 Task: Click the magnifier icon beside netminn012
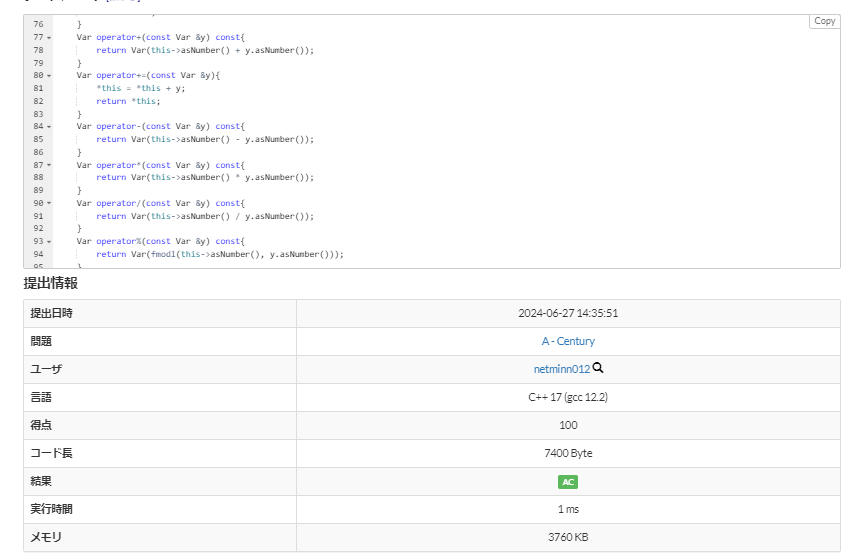click(x=598, y=368)
